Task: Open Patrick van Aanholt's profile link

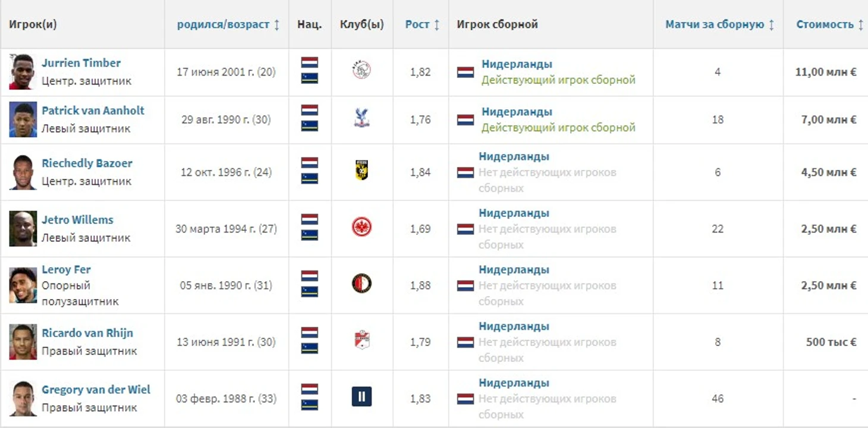Action: pos(93,111)
